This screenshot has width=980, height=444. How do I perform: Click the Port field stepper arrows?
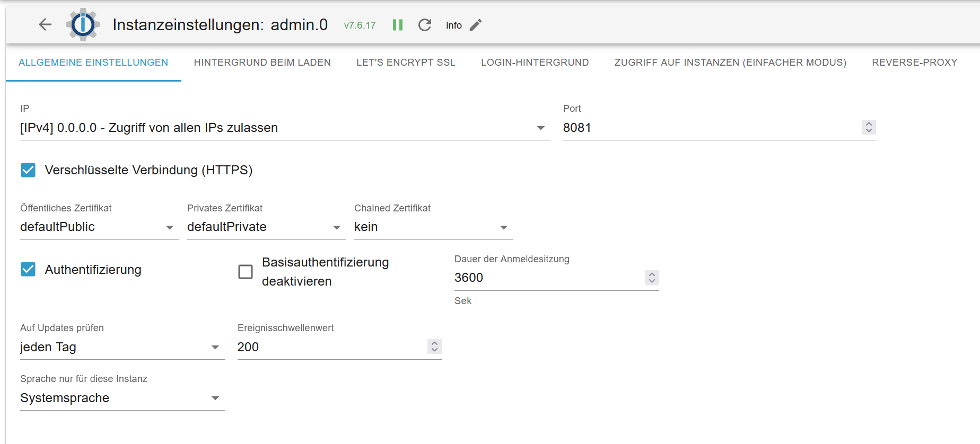click(868, 127)
